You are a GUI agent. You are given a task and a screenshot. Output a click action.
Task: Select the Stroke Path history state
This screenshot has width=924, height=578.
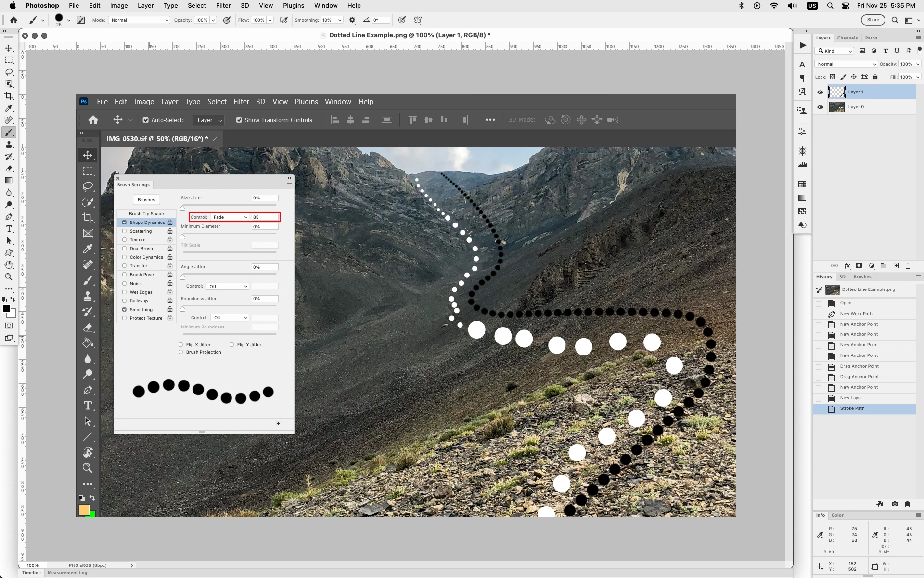click(852, 408)
